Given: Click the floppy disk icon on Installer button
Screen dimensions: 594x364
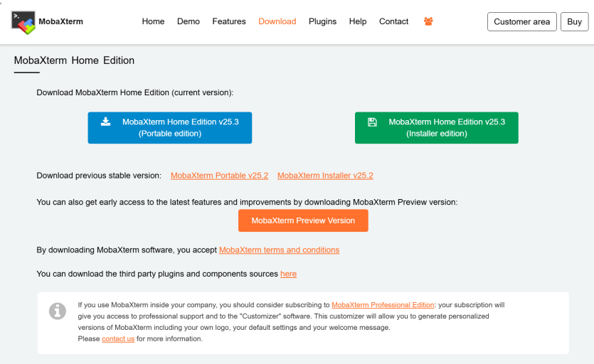Looking at the screenshot, I should point(372,122).
